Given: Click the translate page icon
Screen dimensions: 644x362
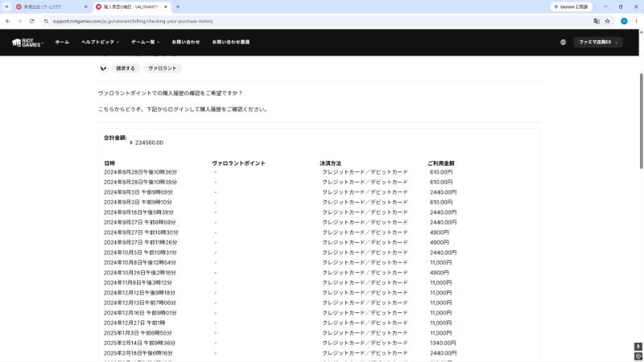Looking at the screenshot, I should click(x=597, y=21).
